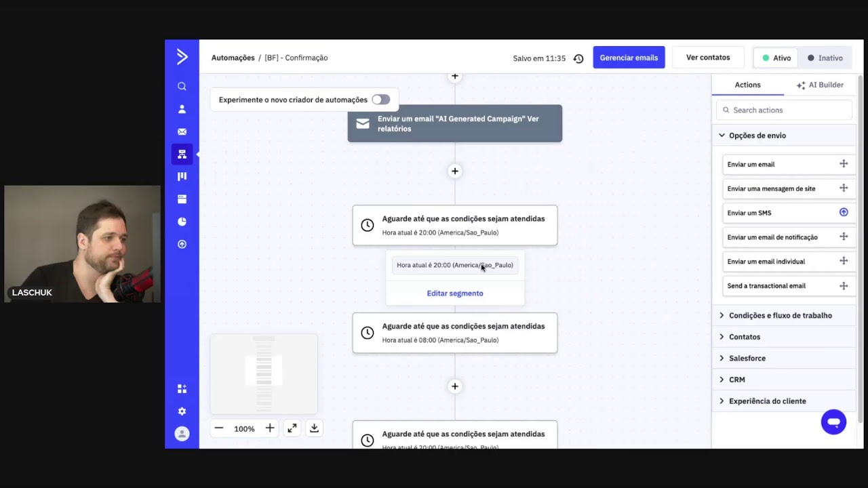Click the clock icon on the first 20:00 wait step
The width and height of the screenshot is (868, 488).
click(x=367, y=225)
